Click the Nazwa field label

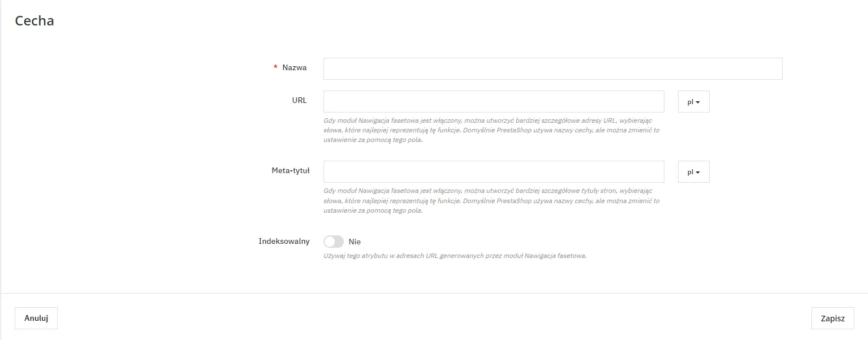[294, 68]
